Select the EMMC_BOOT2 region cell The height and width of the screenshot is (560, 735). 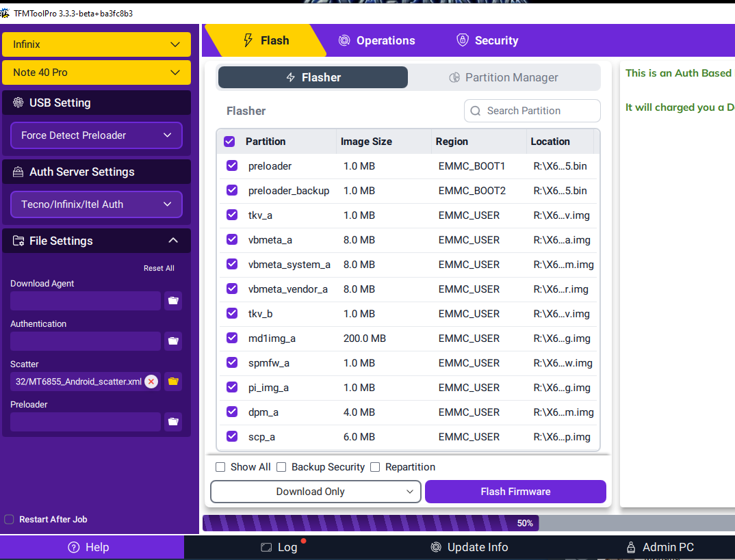tap(472, 191)
